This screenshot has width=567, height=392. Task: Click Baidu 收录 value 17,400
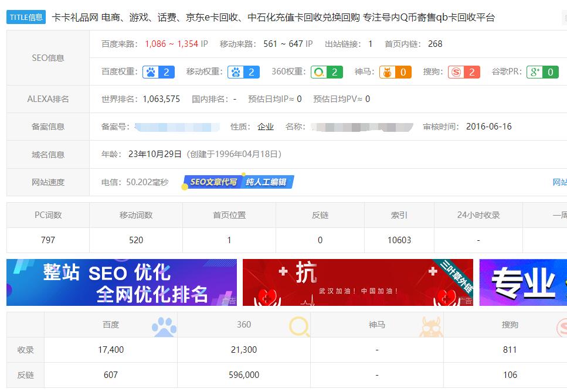pyautogui.click(x=111, y=350)
